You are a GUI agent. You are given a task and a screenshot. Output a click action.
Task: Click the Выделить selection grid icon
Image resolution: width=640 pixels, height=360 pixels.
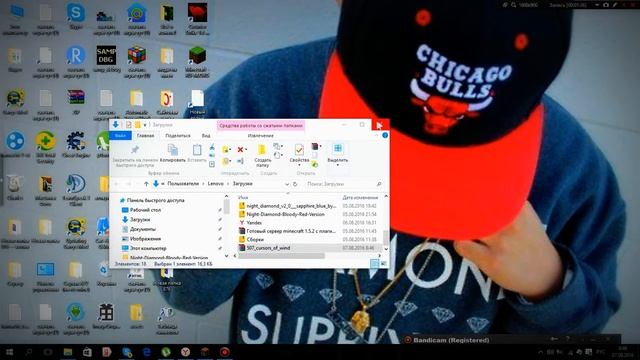[x=338, y=149]
